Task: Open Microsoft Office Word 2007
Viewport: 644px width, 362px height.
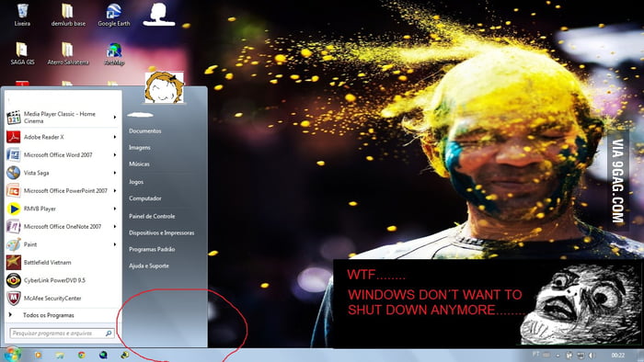Action: tap(62, 155)
